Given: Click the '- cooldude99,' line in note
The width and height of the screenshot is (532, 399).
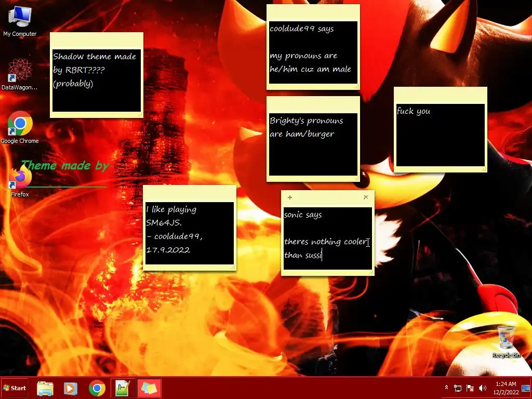Looking at the screenshot, I should (175, 236).
